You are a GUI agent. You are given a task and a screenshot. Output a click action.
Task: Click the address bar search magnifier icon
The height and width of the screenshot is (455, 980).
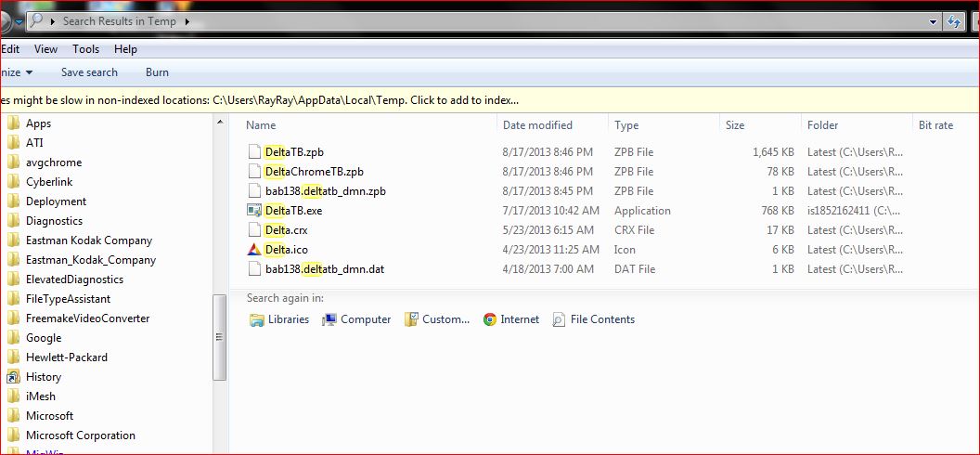click(x=37, y=20)
